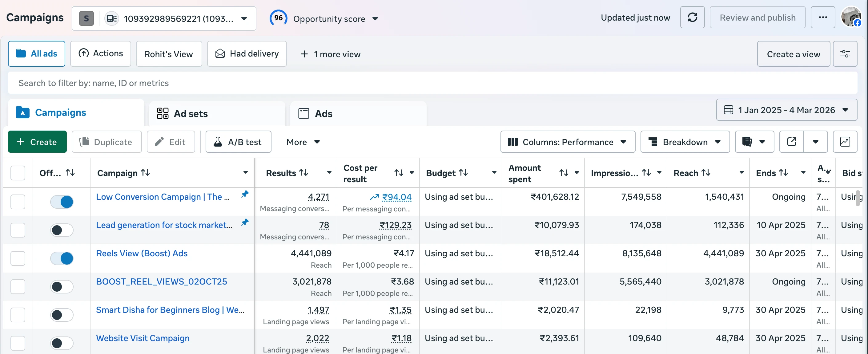Click the refresh data icon button
This screenshot has width=868, height=354.
click(692, 18)
